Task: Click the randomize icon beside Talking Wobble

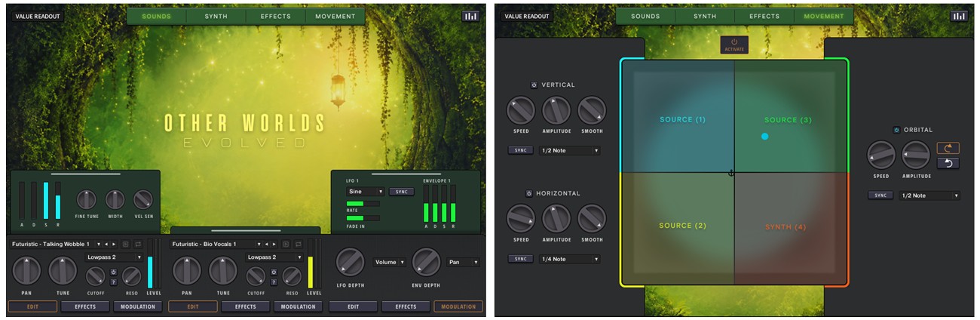Action: point(125,245)
